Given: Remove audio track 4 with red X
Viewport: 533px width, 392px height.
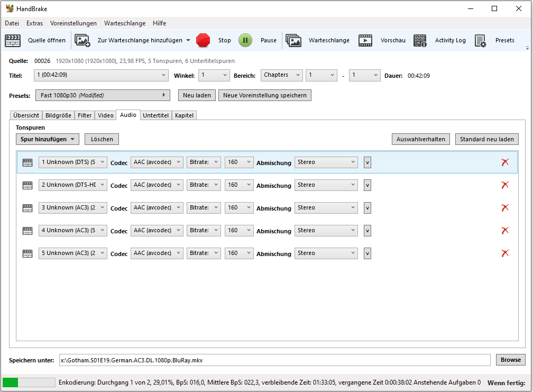Looking at the screenshot, I should [505, 231].
